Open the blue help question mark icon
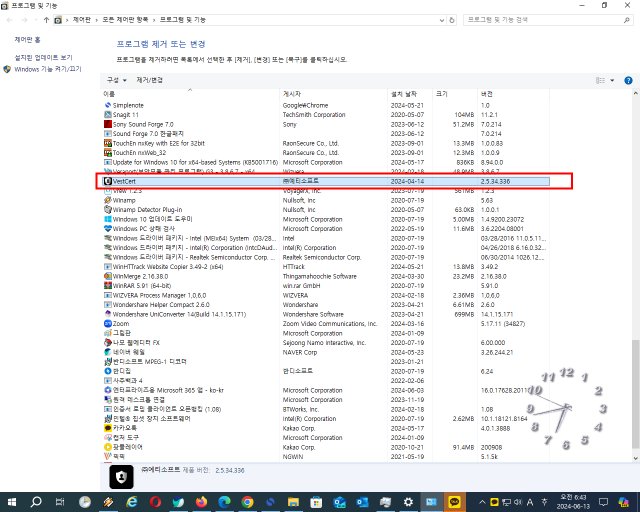640x512 pixels. [628, 80]
